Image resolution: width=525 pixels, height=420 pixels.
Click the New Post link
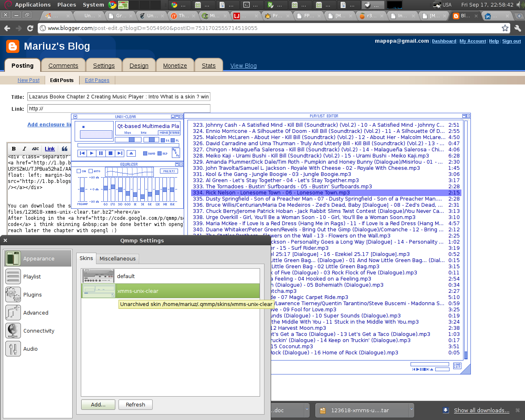click(29, 80)
